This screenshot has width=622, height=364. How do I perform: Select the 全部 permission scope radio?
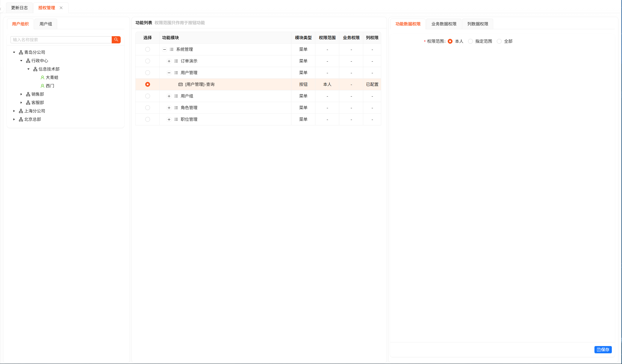coord(499,41)
